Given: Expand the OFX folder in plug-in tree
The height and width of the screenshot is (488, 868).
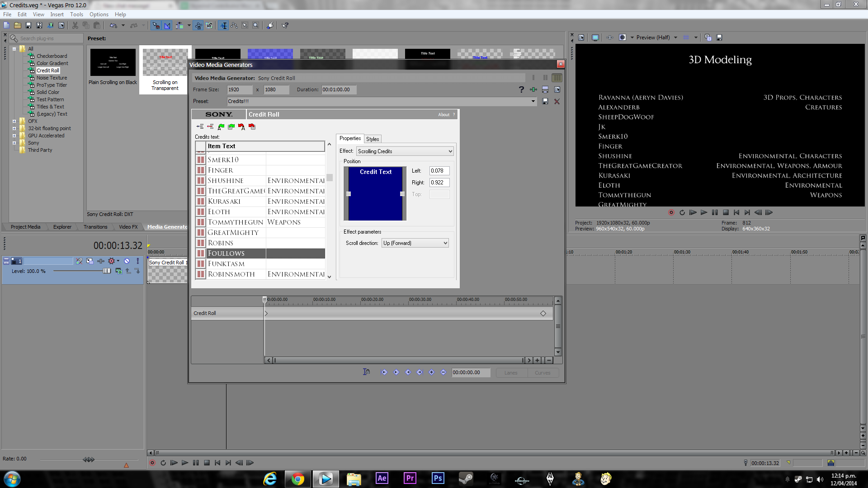Looking at the screenshot, I should tap(14, 121).
